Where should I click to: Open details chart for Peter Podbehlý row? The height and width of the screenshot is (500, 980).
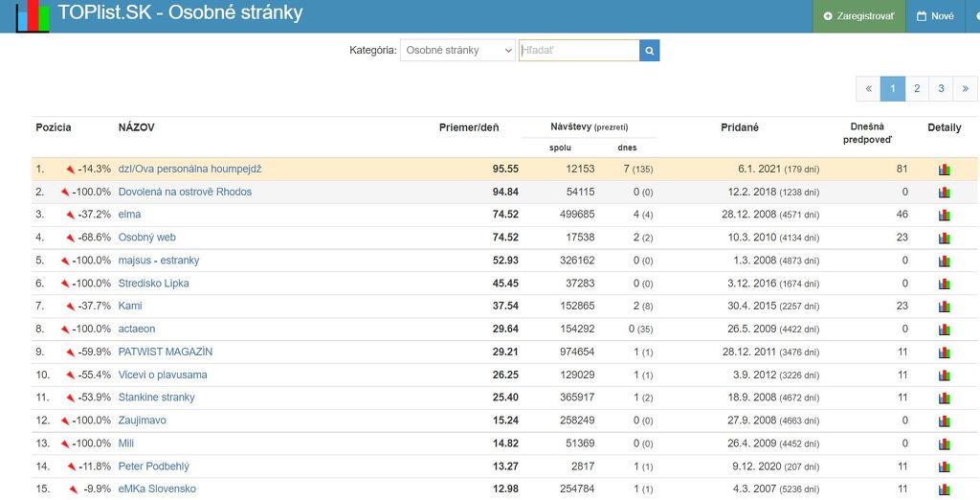coord(944,467)
